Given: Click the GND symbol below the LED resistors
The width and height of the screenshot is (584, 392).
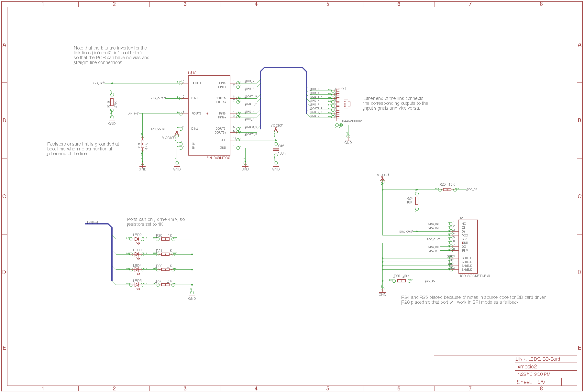Looking at the screenshot, I should tap(192, 297).
